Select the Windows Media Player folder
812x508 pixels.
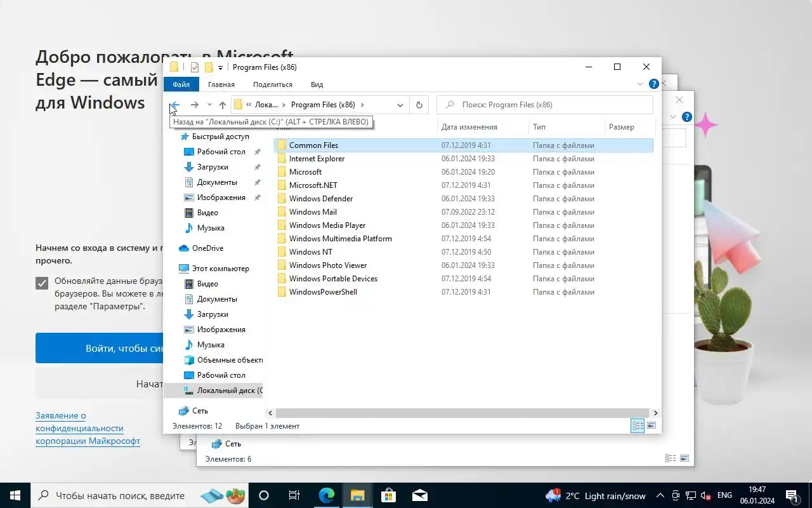click(327, 225)
